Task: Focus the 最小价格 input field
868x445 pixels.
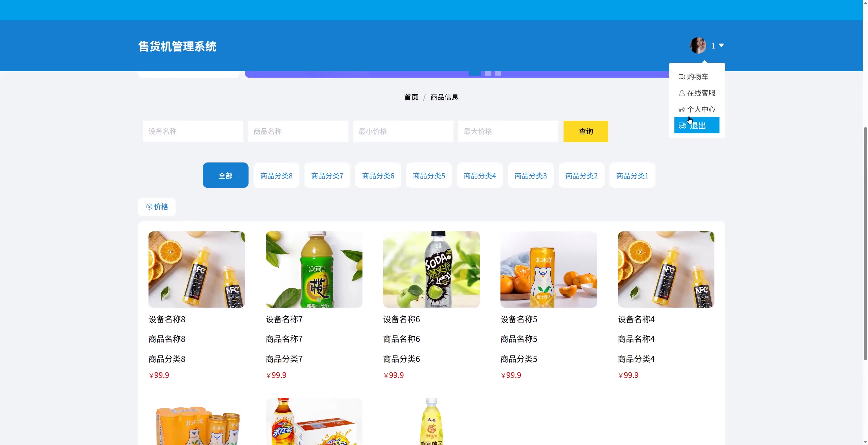Action: coord(403,132)
